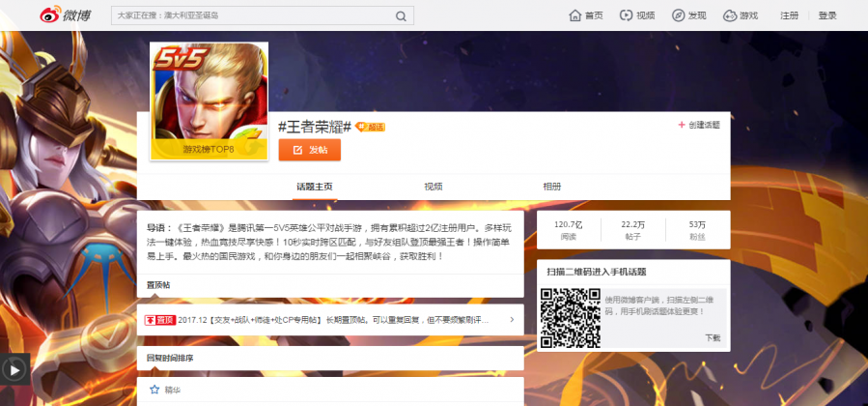Click the 登录 login link
The width and height of the screenshot is (868, 406).
click(827, 15)
